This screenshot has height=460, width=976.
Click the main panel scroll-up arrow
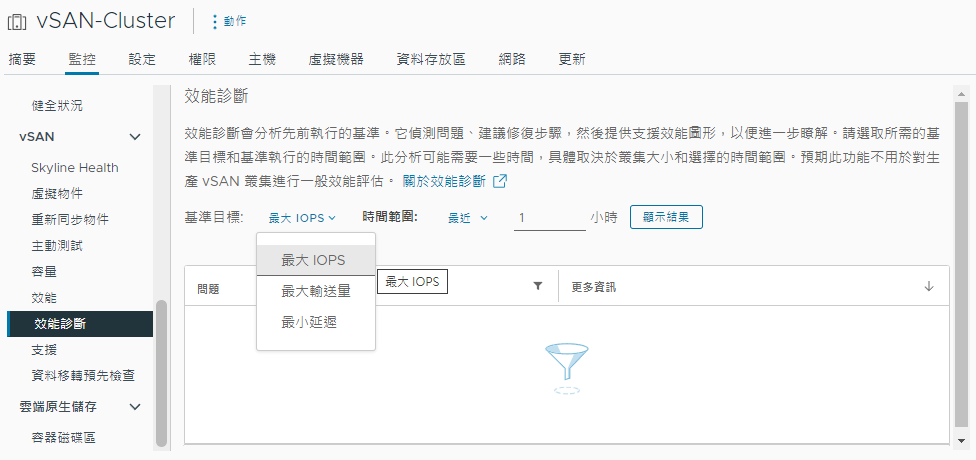click(x=961, y=95)
